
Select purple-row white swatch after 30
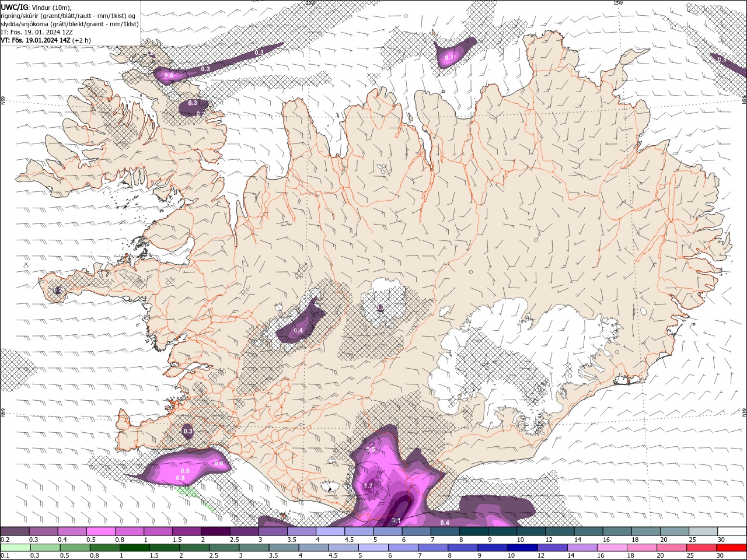(732, 531)
